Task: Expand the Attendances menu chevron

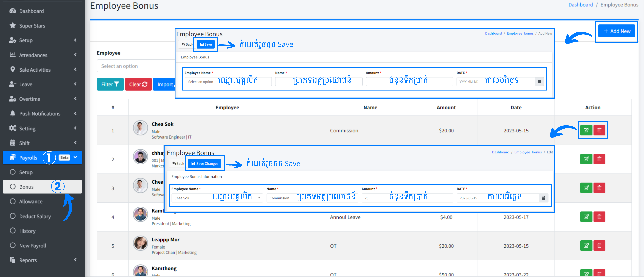Action: pos(75,55)
